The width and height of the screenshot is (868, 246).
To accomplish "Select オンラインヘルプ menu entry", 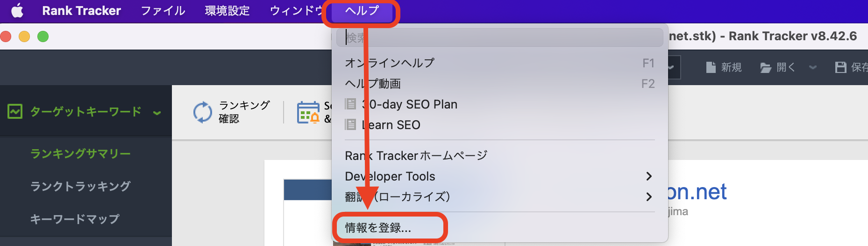I will coord(499,63).
